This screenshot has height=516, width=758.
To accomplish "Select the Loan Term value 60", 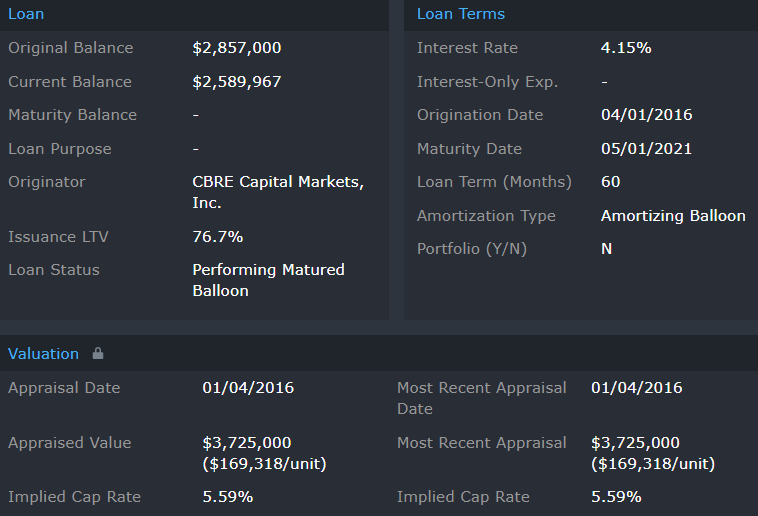I will click(x=610, y=182).
